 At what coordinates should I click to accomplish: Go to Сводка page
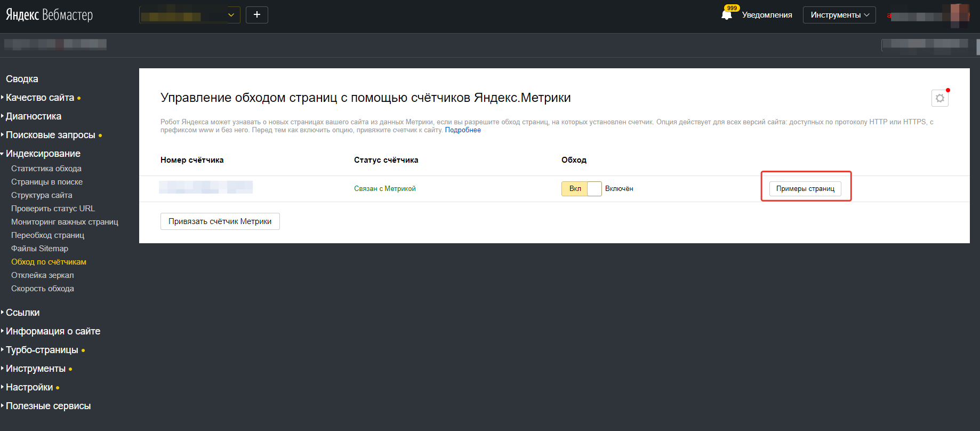point(22,79)
